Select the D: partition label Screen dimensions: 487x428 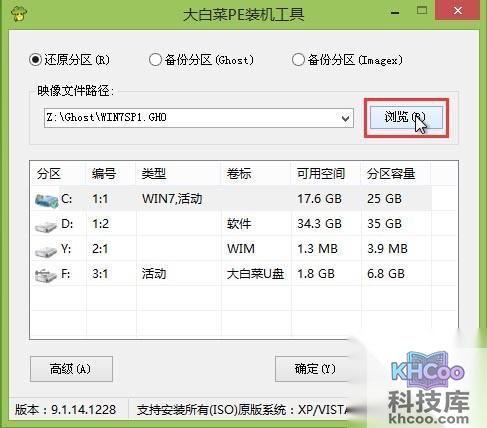(x=67, y=224)
